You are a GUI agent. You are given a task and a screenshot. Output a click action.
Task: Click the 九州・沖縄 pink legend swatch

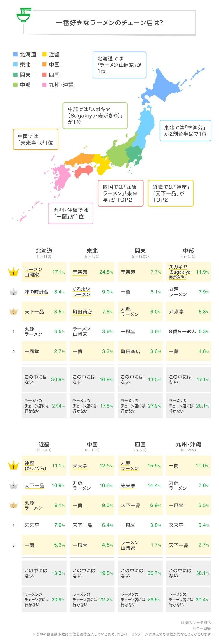(44, 85)
